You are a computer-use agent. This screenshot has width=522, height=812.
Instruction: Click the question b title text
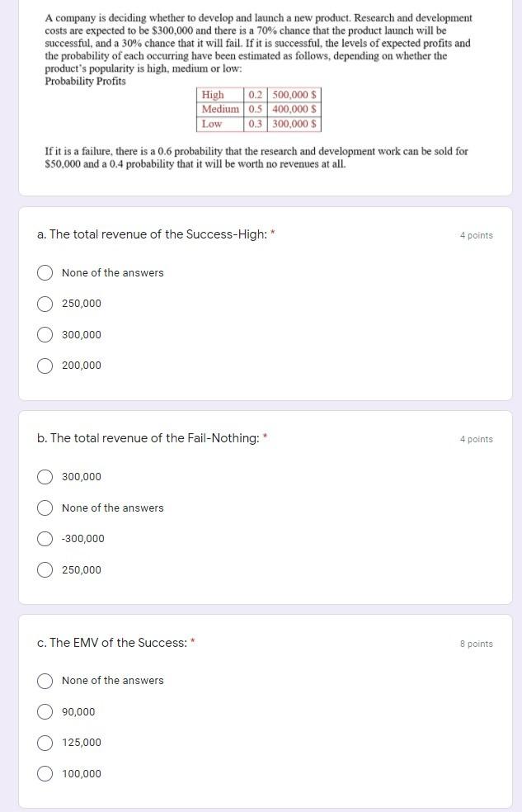tap(152, 438)
